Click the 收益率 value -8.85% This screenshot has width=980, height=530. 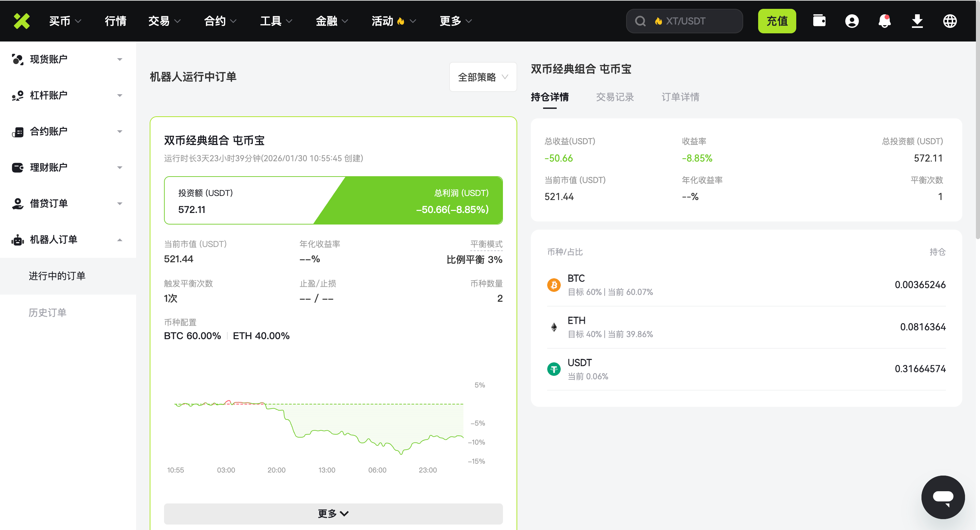(697, 158)
